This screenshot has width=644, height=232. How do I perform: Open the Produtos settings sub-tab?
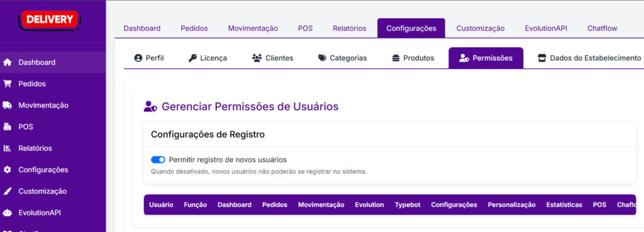click(x=413, y=58)
